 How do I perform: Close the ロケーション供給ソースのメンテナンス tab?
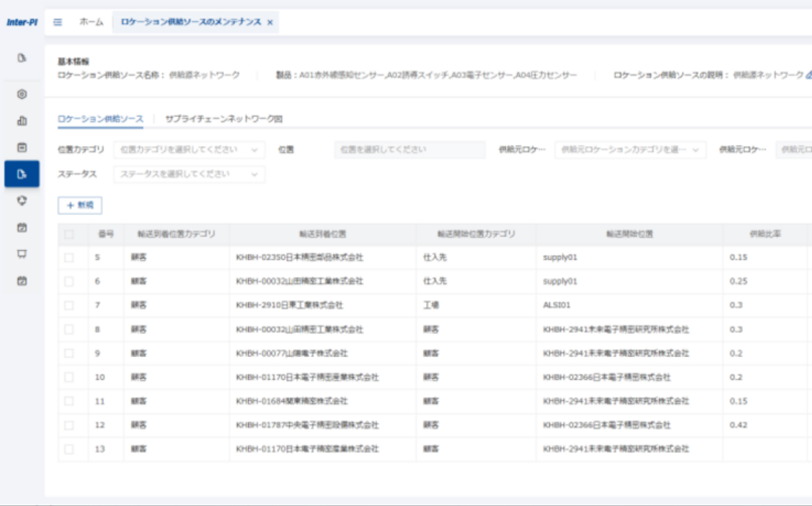pyautogui.click(x=270, y=23)
